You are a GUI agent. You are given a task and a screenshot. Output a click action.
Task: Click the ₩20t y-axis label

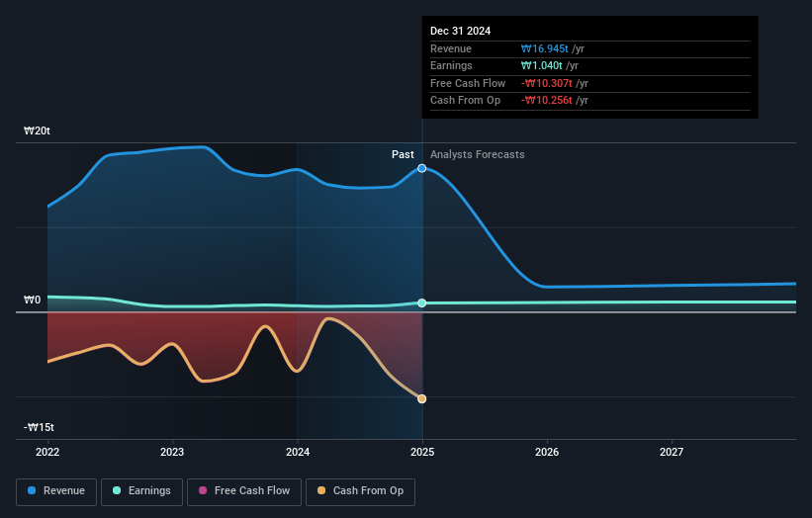pos(37,130)
